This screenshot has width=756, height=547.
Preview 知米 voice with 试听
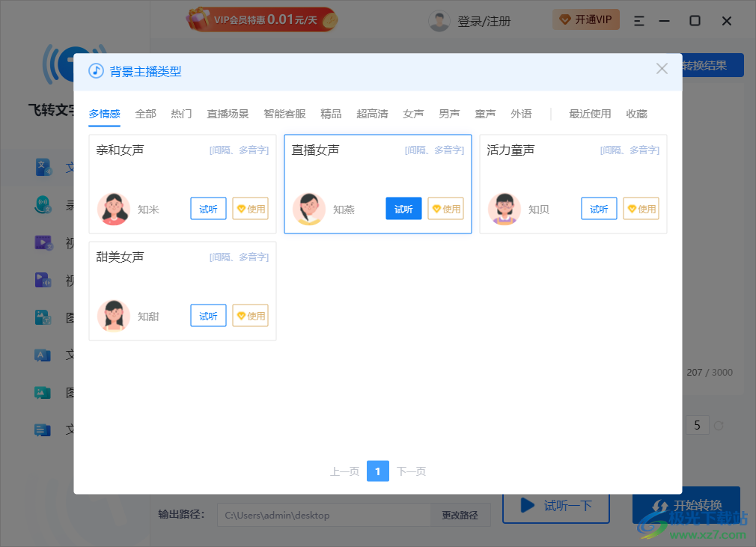tap(208, 209)
